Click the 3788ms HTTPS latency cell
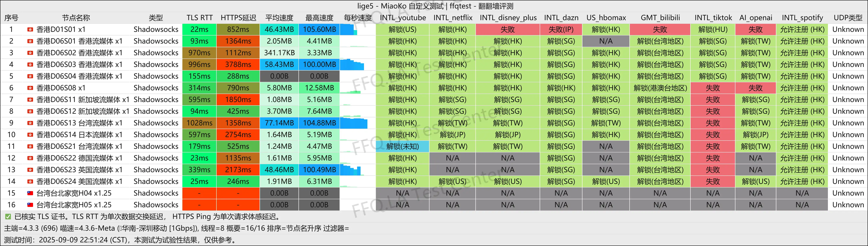 (x=238, y=65)
